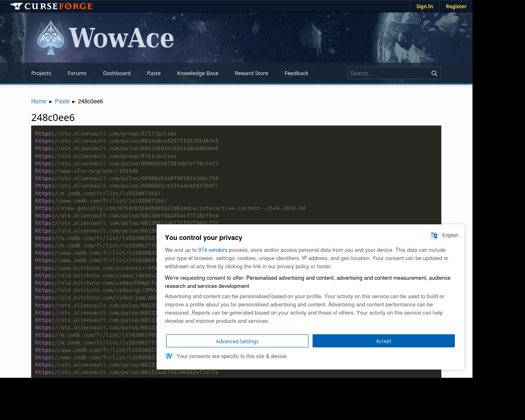Open Knowledge Base
525x420 pixels.
coord(198,73)
